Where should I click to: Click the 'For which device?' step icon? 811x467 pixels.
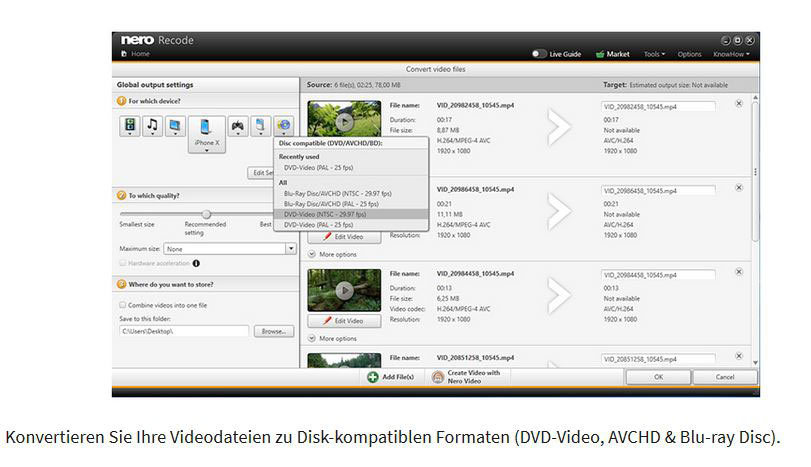coord(122,101)
